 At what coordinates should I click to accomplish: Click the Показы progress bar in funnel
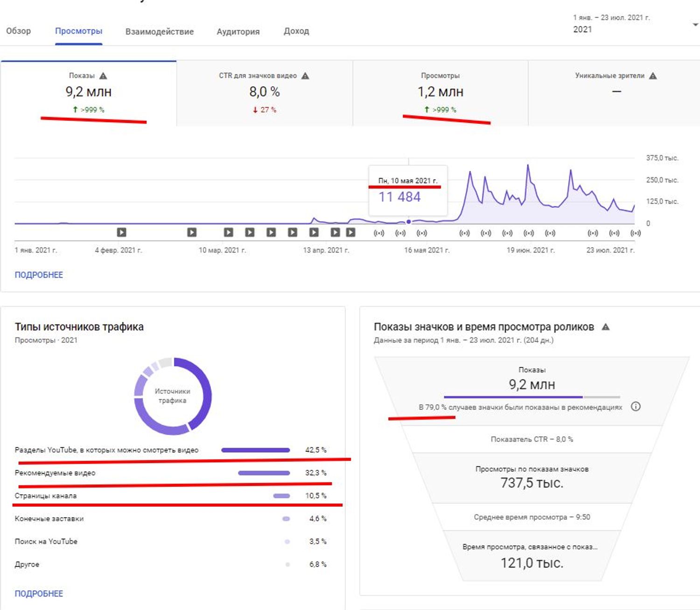pyautogui.click(x=532, y=397)
